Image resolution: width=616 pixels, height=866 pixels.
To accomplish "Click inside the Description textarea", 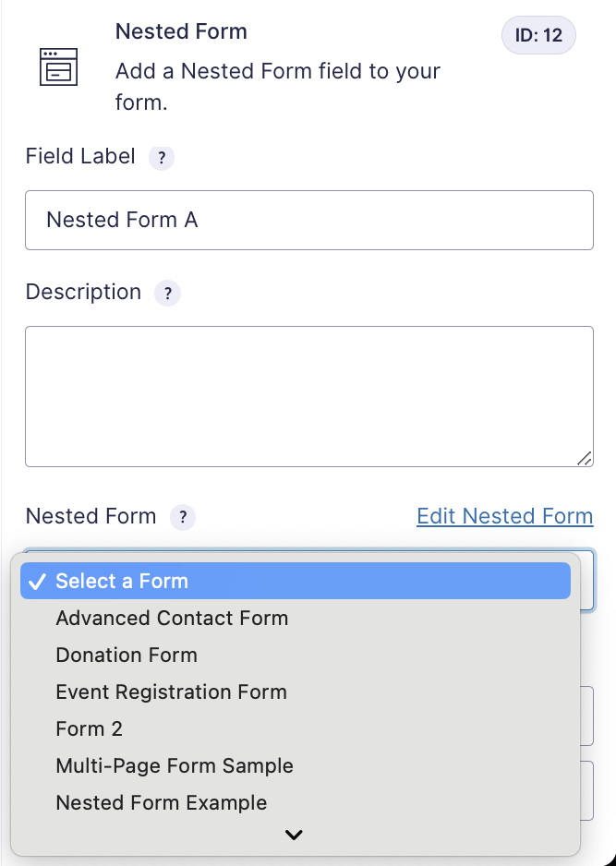I will (x=309, y=397).
